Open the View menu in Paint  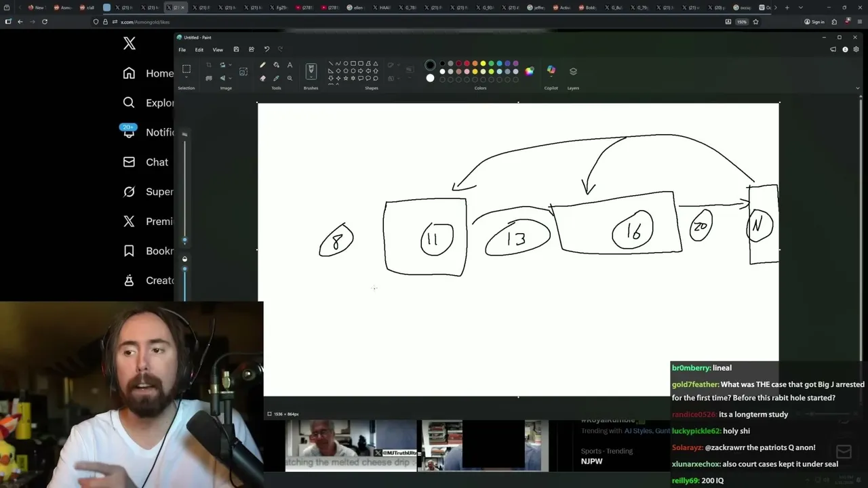[x=218, y=49]
